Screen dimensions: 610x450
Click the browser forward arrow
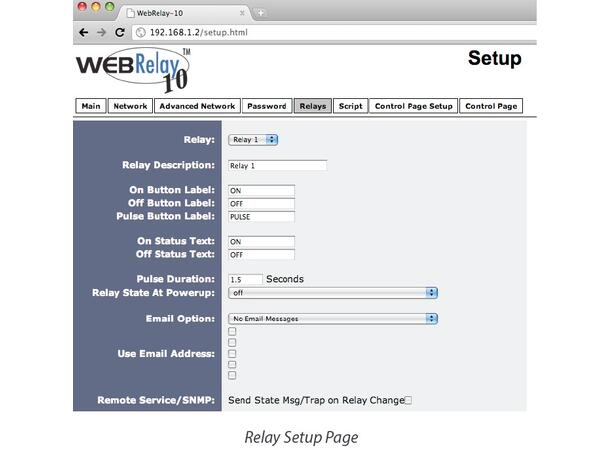tap(102, 32)
